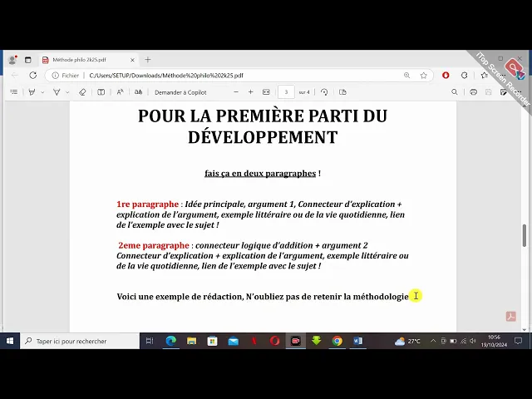This screenshot has width=532, height=399.
Task: Open the browser extensions puzzle icon
Action: [x=464, y=76]
